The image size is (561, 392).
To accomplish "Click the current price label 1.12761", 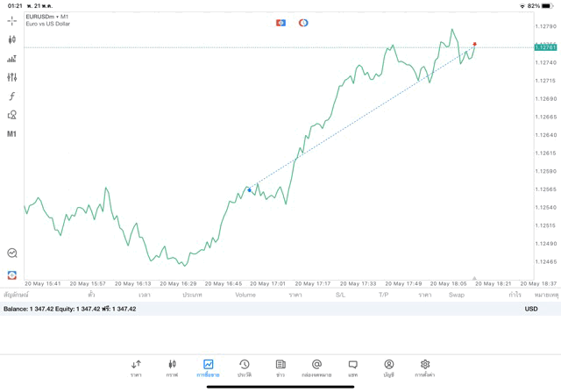I will point(544,47).
